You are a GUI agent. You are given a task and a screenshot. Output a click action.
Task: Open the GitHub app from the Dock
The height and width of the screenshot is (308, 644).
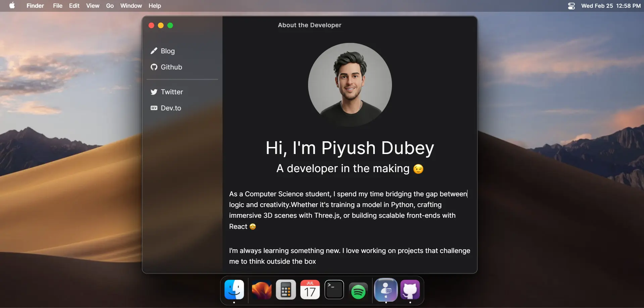coord(410,290)
